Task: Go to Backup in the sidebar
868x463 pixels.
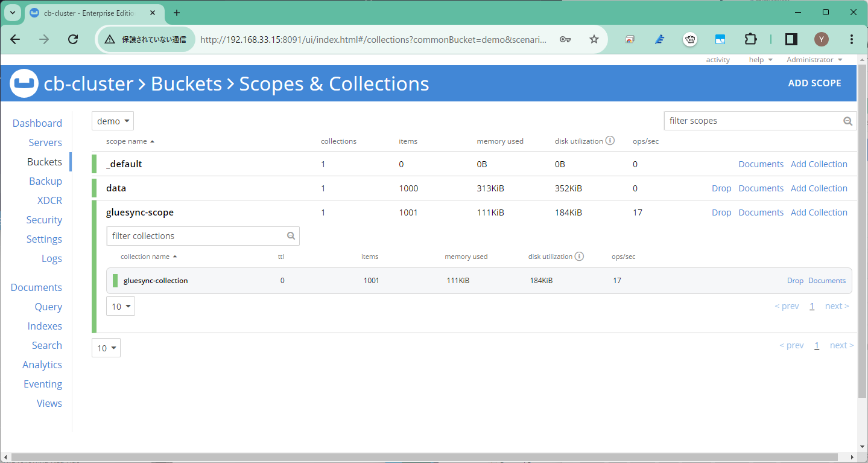Action: [x=45, y=181]
